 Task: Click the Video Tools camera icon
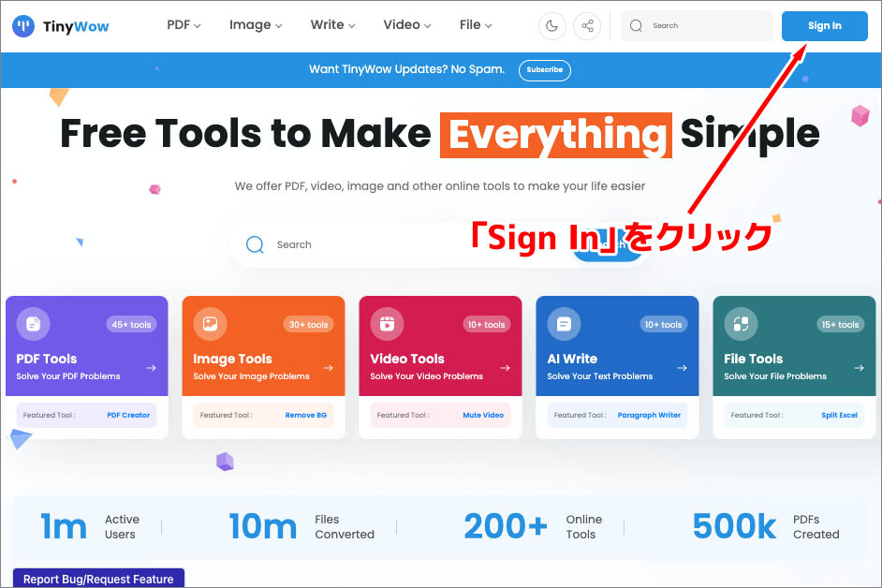pos(387,324)
